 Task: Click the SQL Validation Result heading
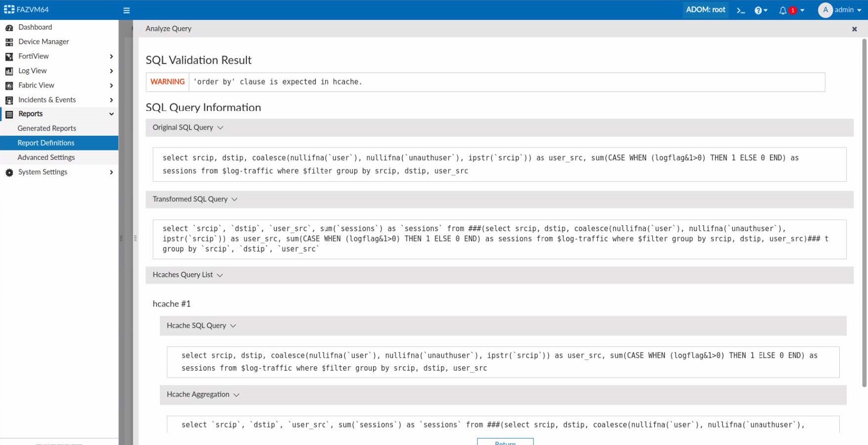[198, 60]
